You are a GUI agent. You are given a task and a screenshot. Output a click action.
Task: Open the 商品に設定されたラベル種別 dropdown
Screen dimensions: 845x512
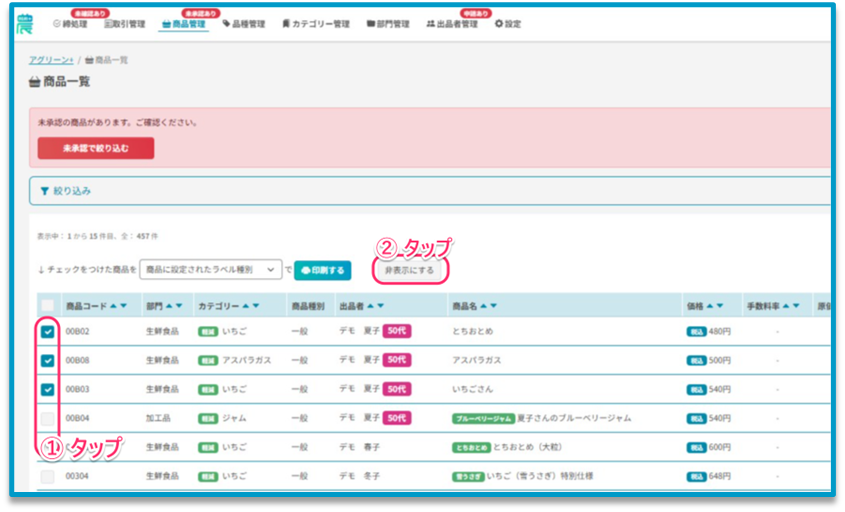pyautogui.click(x=210, y=270)
